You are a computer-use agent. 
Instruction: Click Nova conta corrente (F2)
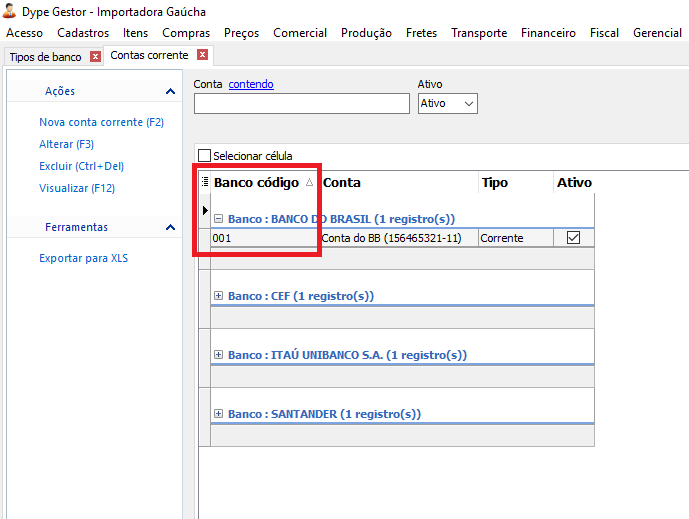[x=102, y=122]
